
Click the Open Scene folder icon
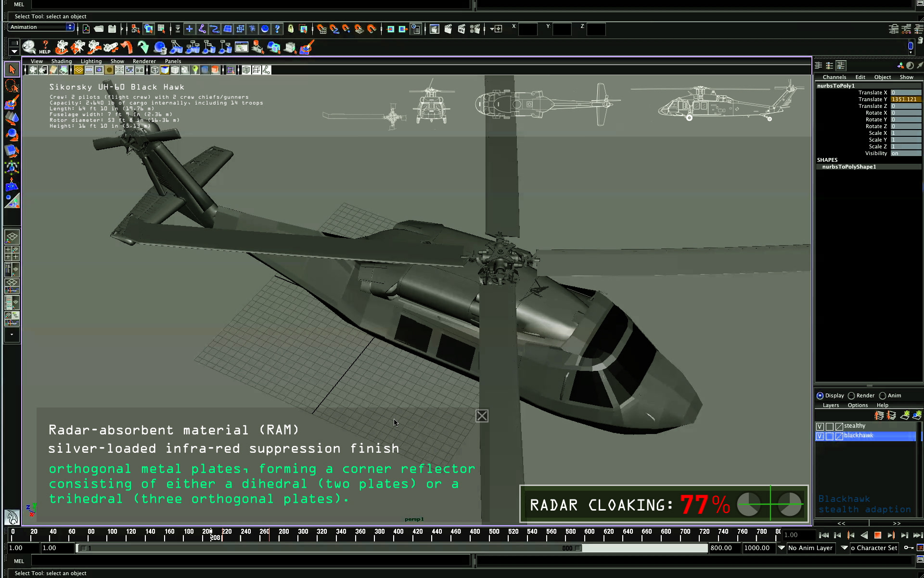(x=99, y=29)
